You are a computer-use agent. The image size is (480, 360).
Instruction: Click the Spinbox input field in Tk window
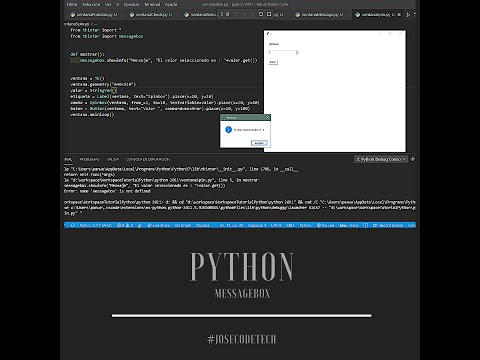(x=282, y=52)
